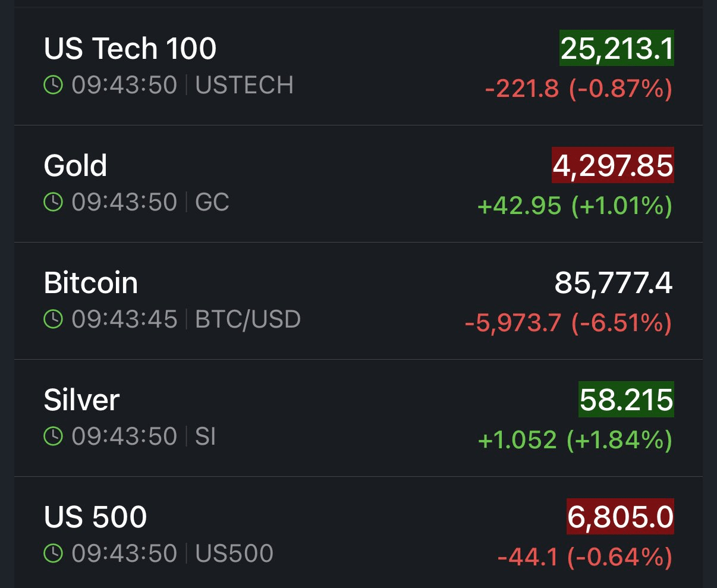Click the Bitcoin price 85,777.4
The width and height of the screenshot is (717, 588).
click(614, 283)
